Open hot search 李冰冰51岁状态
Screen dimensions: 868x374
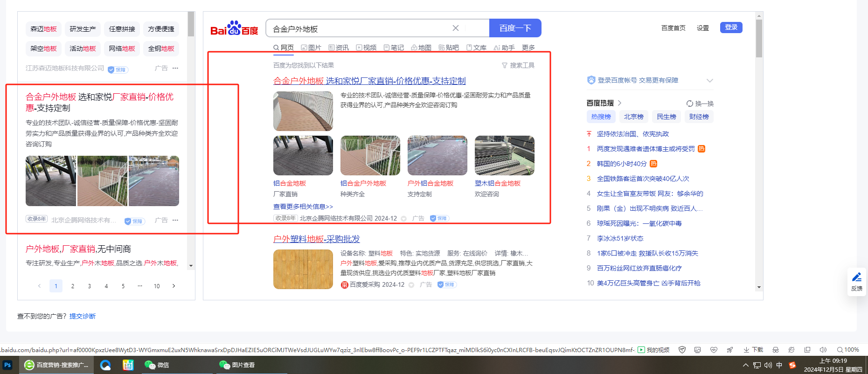coord(620,238)
